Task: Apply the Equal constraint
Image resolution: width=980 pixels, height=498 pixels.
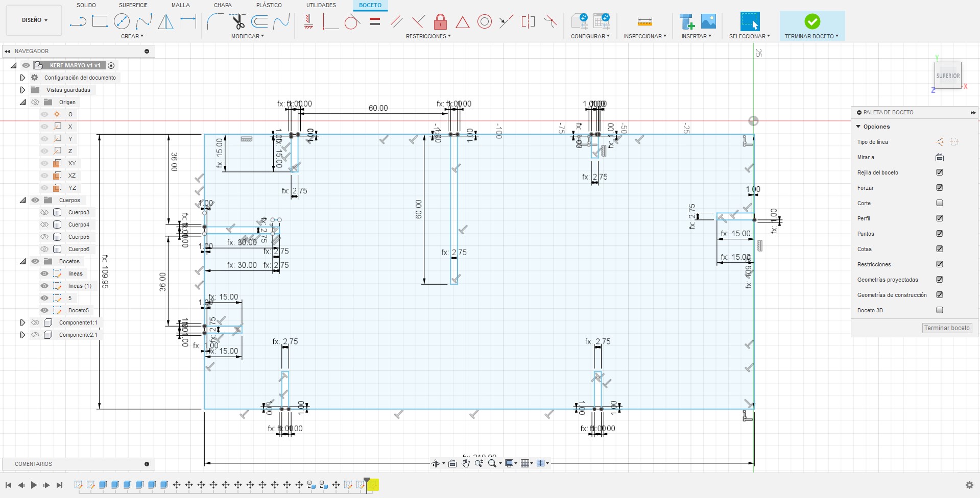Action: click(375, 21)
